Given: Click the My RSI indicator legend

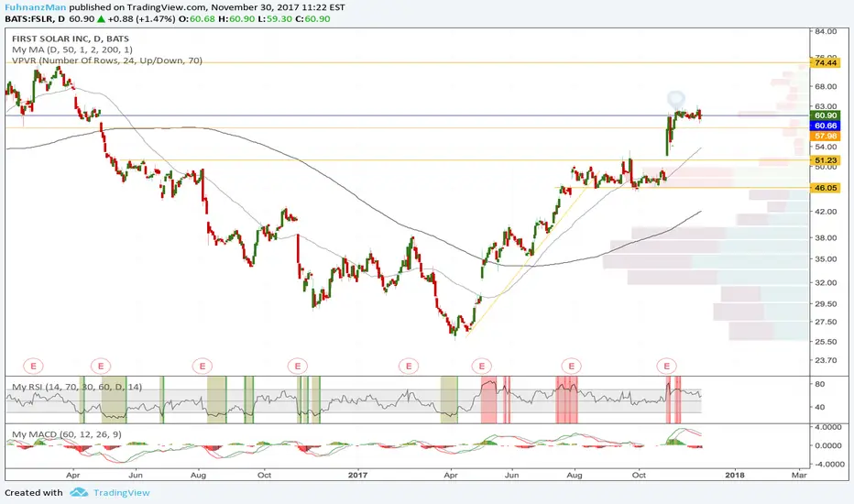Looking at the screenshot, I should 77,387.
